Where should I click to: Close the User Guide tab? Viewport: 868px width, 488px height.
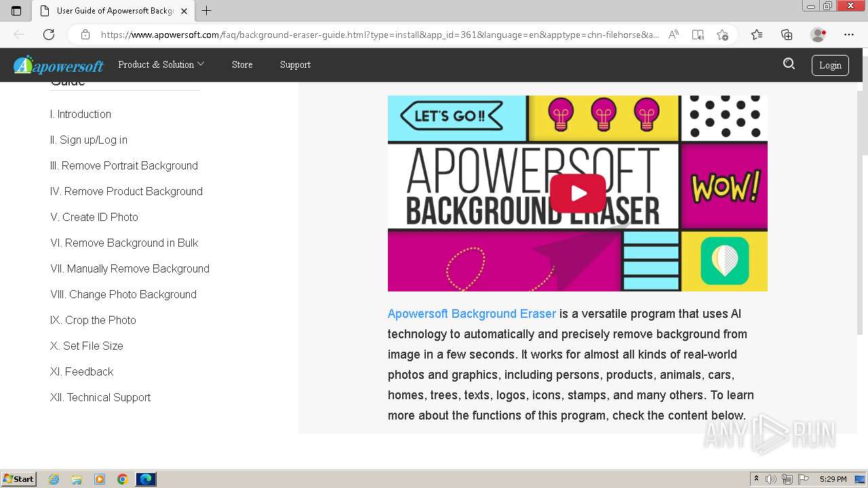184,11
